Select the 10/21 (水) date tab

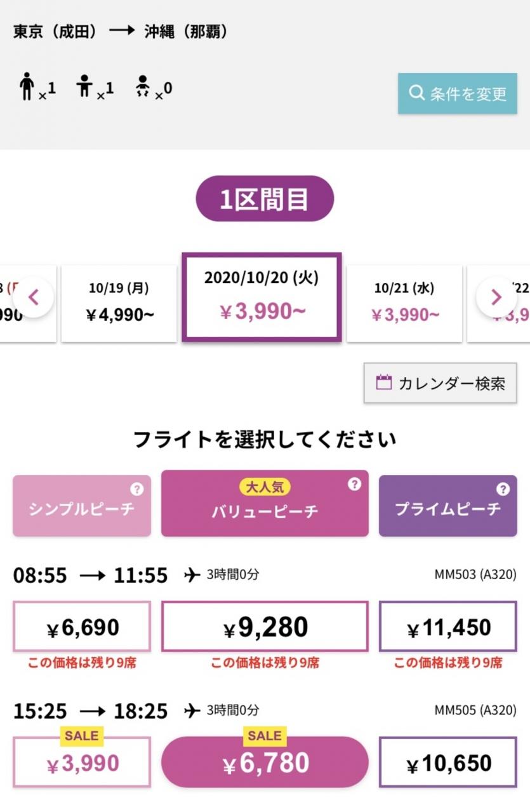click(x=404, y=303)
